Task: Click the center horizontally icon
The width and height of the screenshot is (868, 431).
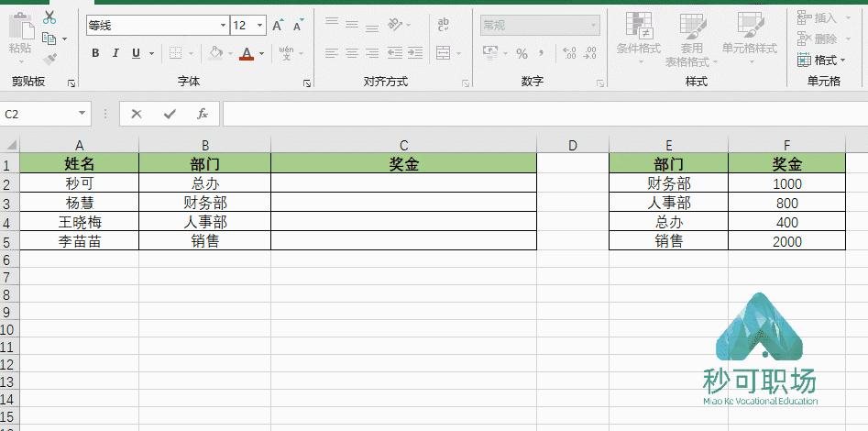Action: [352, 53]
